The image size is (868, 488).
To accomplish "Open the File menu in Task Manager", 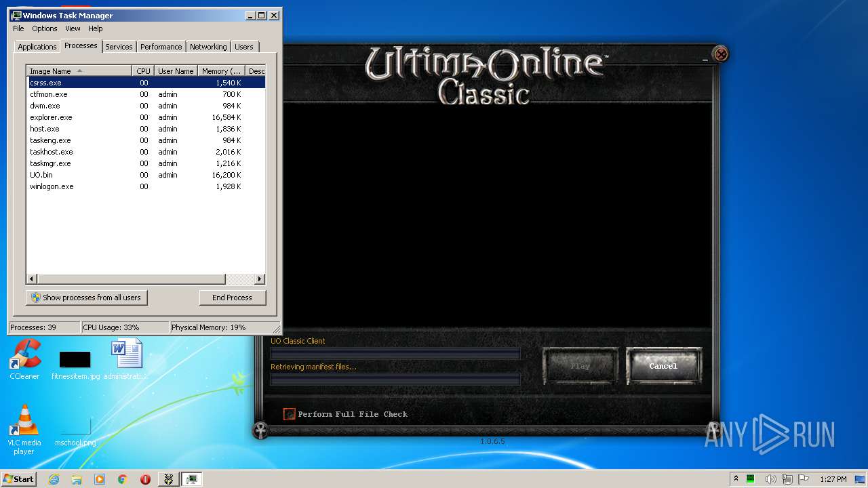I will click(x=18, y=28).
